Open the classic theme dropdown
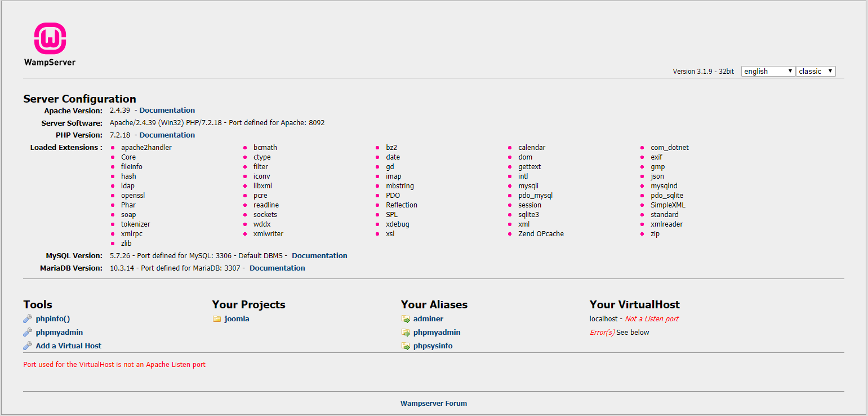 (816, 71)
